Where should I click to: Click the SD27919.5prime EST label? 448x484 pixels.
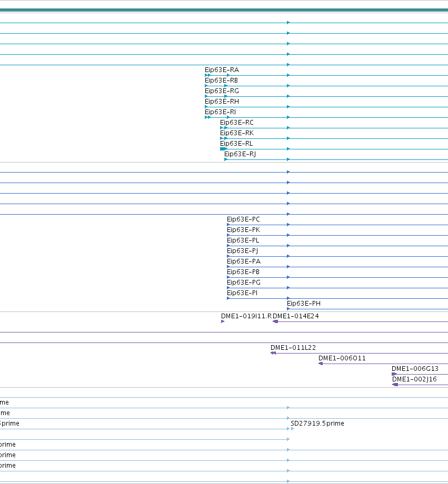click(x=317, y=423)
